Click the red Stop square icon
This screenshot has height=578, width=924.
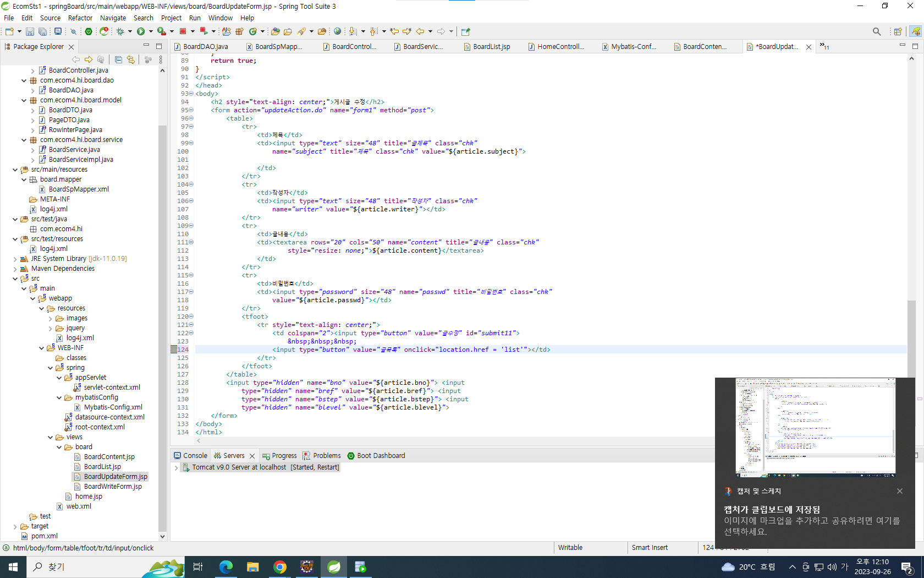183,31
